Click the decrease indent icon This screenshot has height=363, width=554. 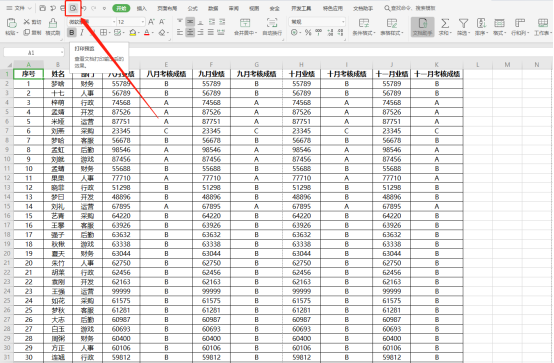point(212,22)
